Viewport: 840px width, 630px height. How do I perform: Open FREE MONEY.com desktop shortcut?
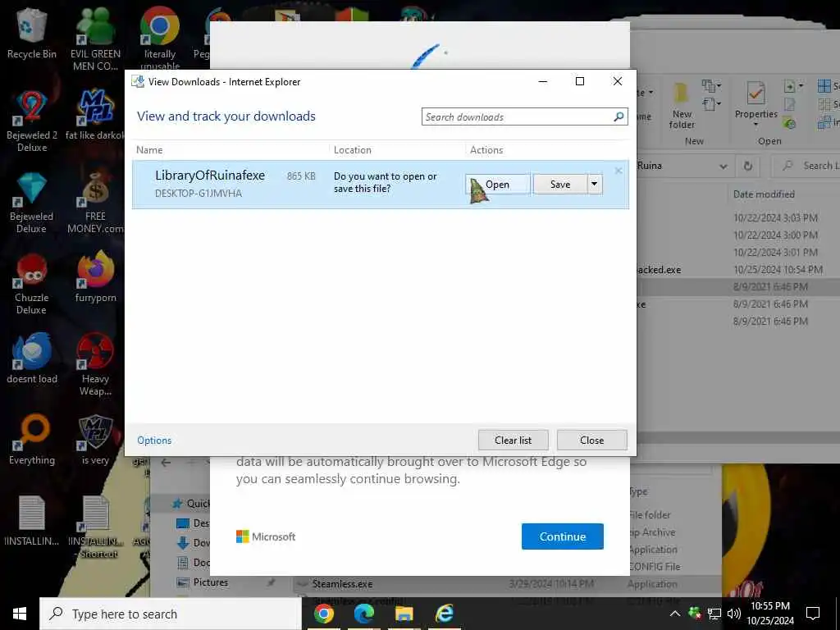click(95, 203)
